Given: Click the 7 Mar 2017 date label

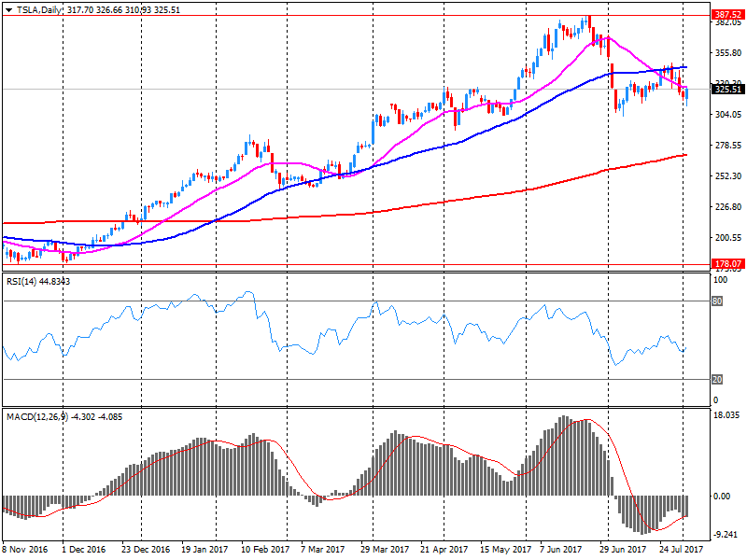Looking at the screenshot, I should pyautogui.click(x=322, y=550).
